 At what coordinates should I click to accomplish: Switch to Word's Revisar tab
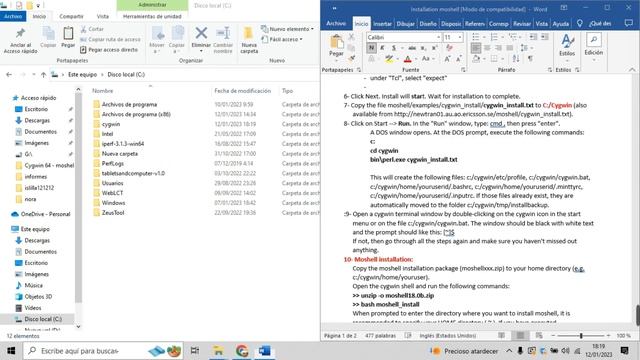pos(522,24)
